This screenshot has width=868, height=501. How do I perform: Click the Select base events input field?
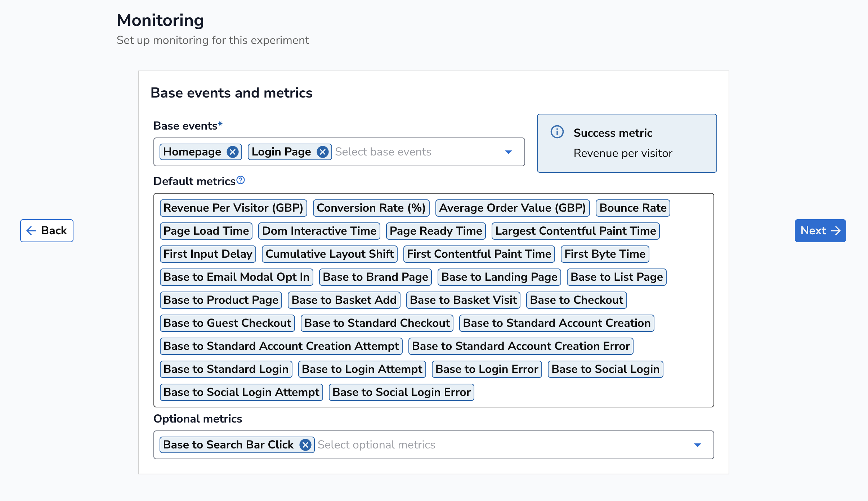(x=414, y=152)
